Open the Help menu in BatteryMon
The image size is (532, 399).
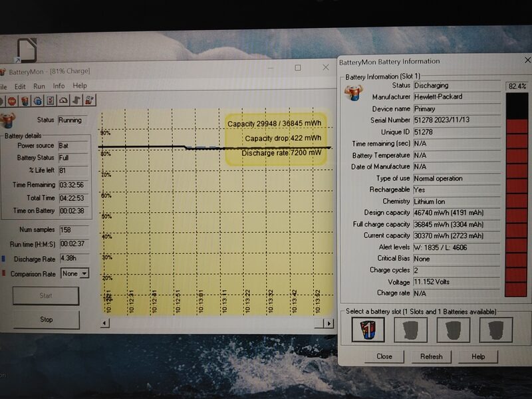80,86
